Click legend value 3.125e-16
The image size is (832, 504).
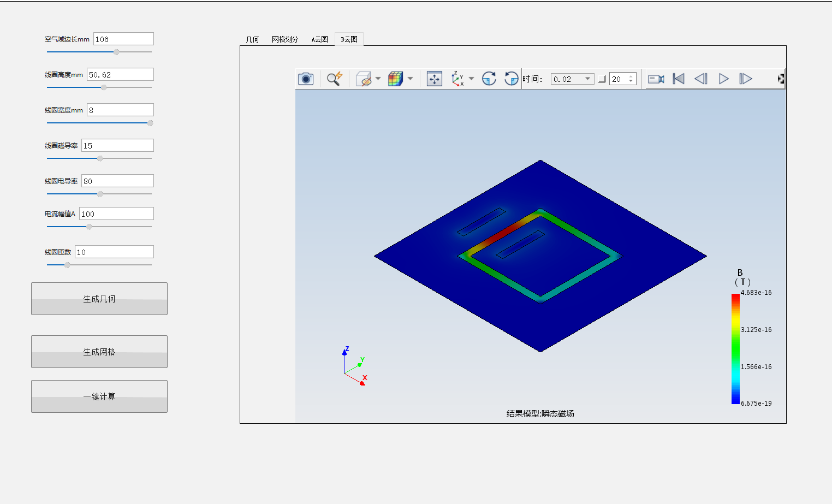[756, 330]
